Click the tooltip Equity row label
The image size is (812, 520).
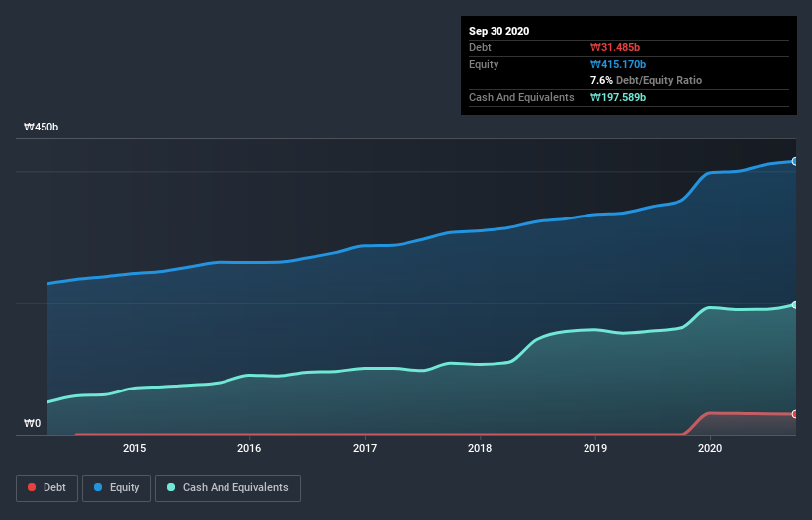pyautogui.click(x=484, y=64)
